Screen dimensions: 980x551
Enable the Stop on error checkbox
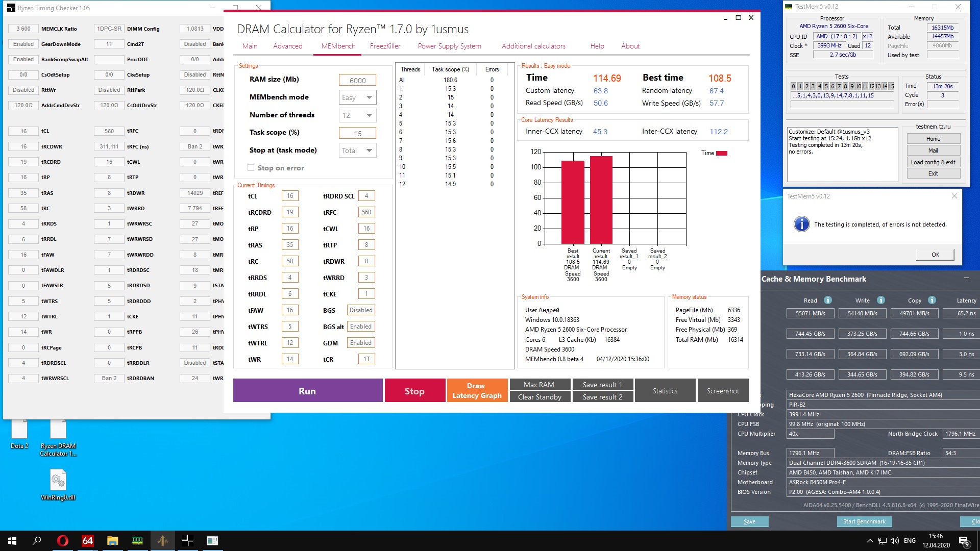click(251, 168)
